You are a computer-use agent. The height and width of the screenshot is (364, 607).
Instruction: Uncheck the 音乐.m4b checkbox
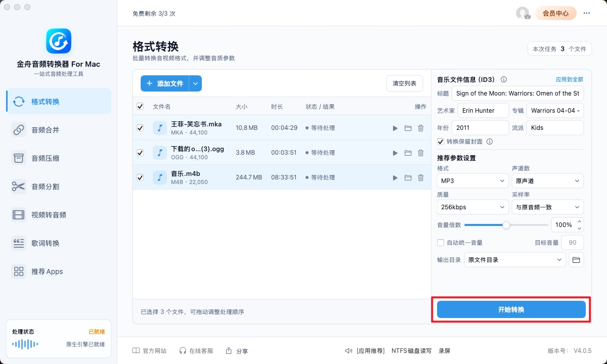(140, 178)
